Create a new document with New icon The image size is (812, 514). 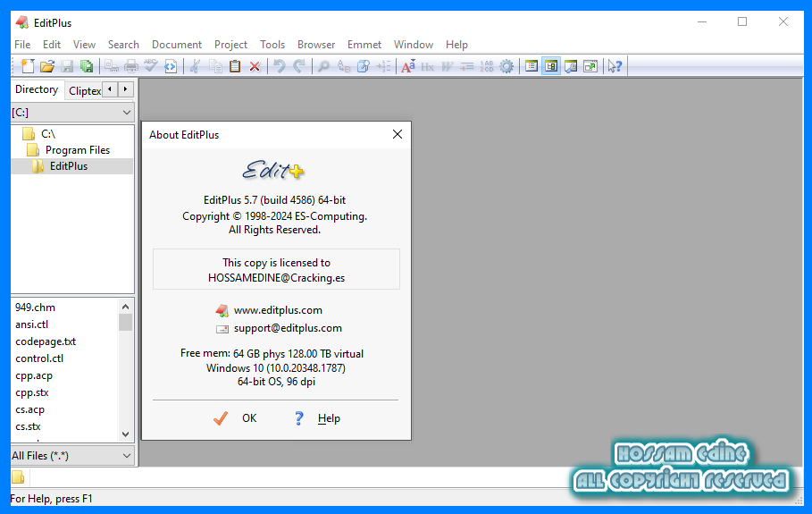(28, 66)
